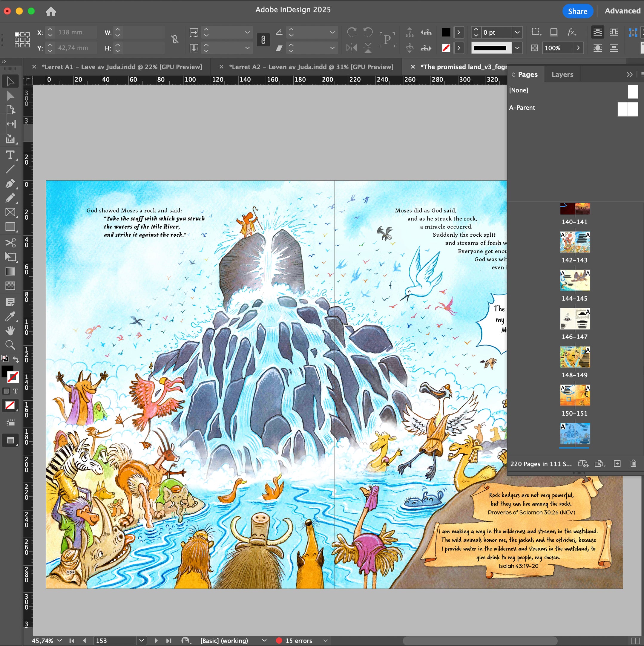Switch to the Layers panel tab
The image size is (644, 646).
[562, 74]
